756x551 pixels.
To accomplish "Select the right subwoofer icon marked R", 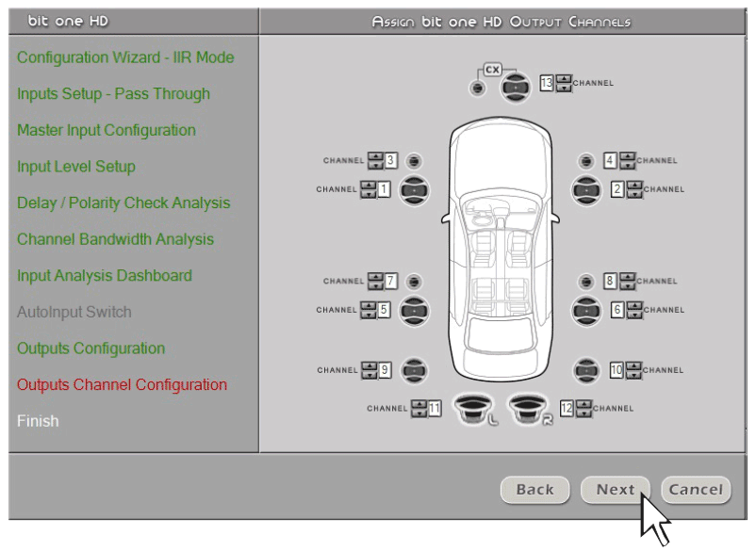I will pos(529,409).
